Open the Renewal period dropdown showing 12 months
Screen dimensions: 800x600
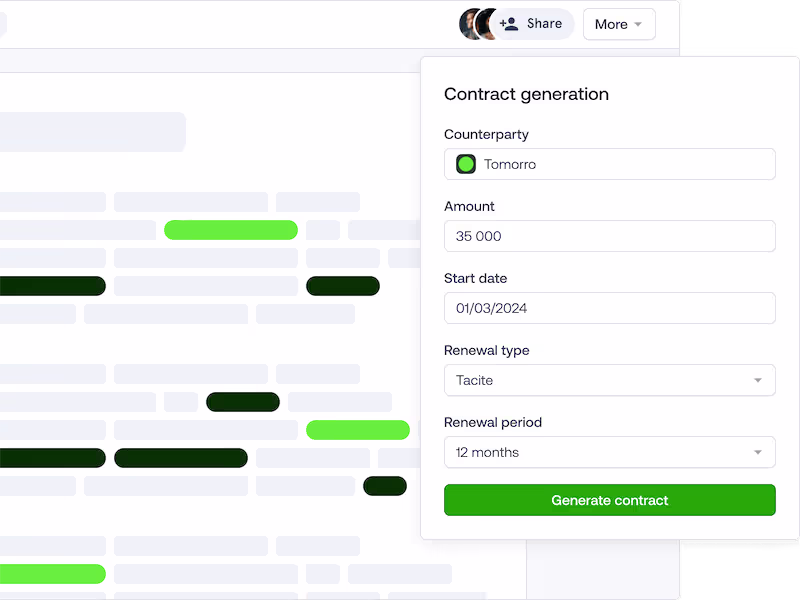(x=610, y=452)
